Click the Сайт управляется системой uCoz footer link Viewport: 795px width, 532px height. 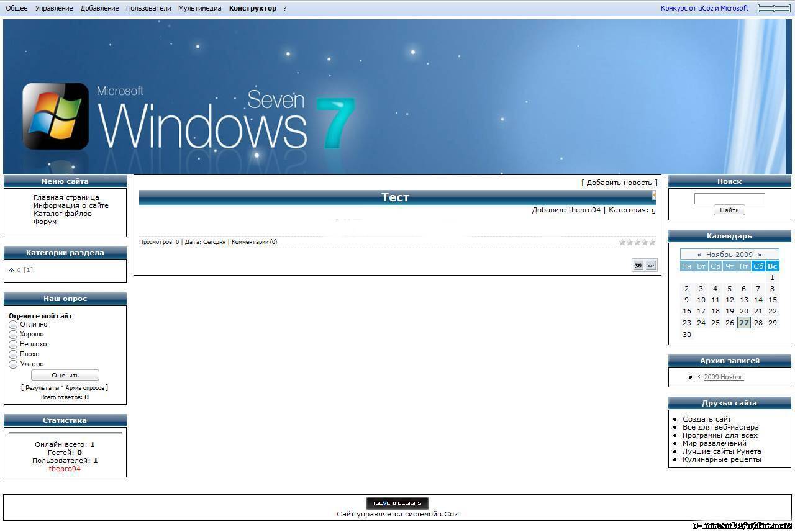(x=397, y=514)
